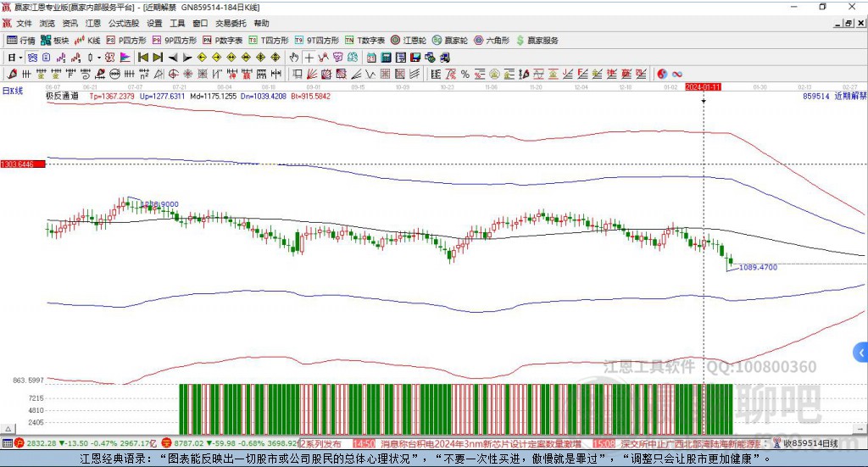868x467 pixels.
Task: Open the 交易委托 menu
Action: (x=231, y=24)
